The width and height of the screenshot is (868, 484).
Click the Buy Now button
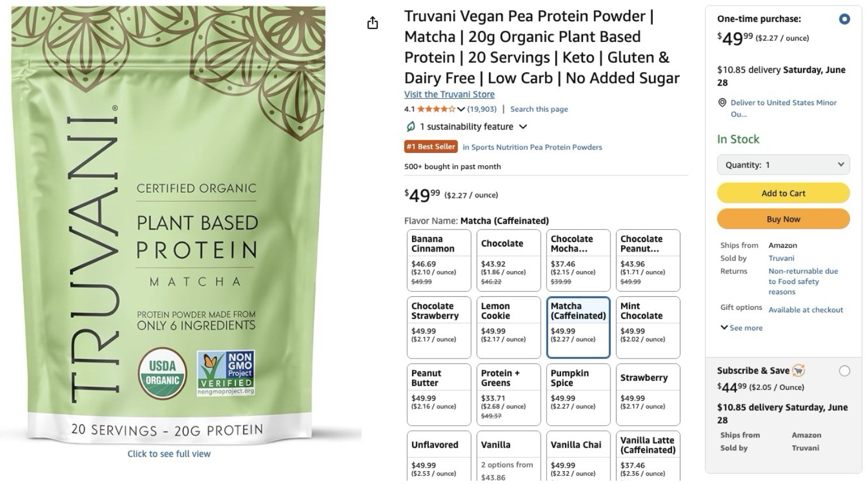point(783,219)
